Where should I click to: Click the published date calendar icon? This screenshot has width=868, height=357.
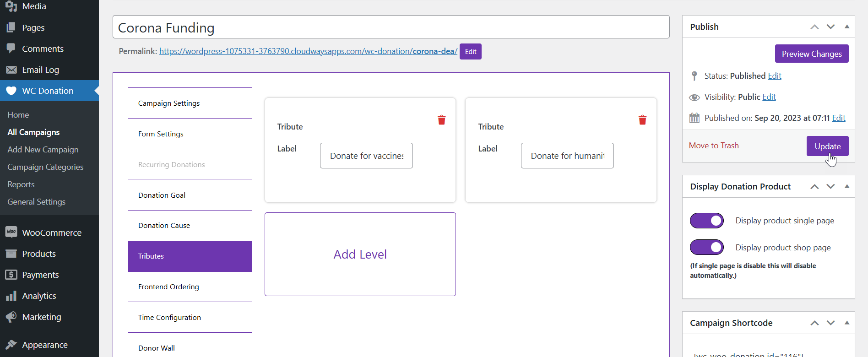[x=694, y=118]
